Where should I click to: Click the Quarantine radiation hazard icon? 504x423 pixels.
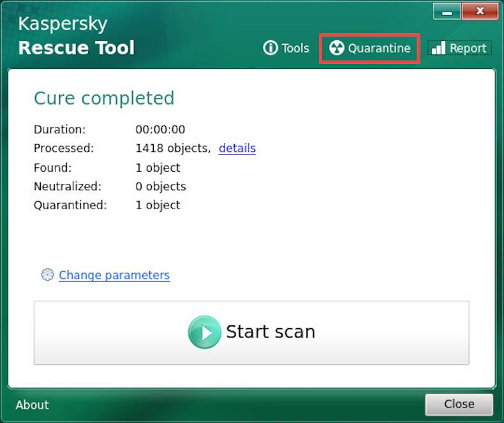tap(336, 48)
